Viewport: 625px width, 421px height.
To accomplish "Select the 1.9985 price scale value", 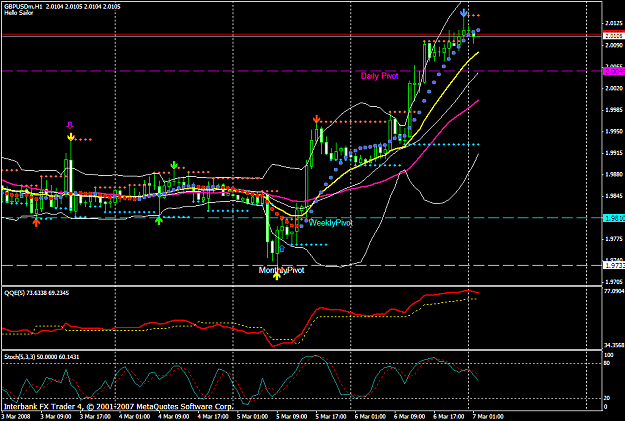I will [x=614, y=110].
